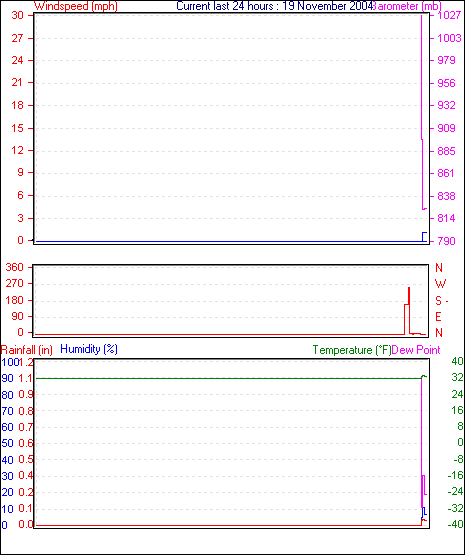Click the 32 temperature axis value
The width and height of the screenshot is (467, 558).
[x=457, y=377]
